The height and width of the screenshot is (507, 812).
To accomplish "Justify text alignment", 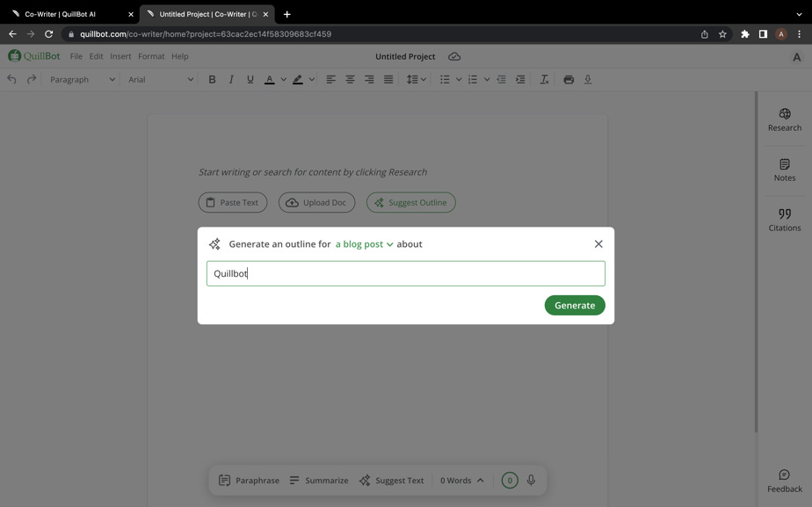I will pos(388,79).
